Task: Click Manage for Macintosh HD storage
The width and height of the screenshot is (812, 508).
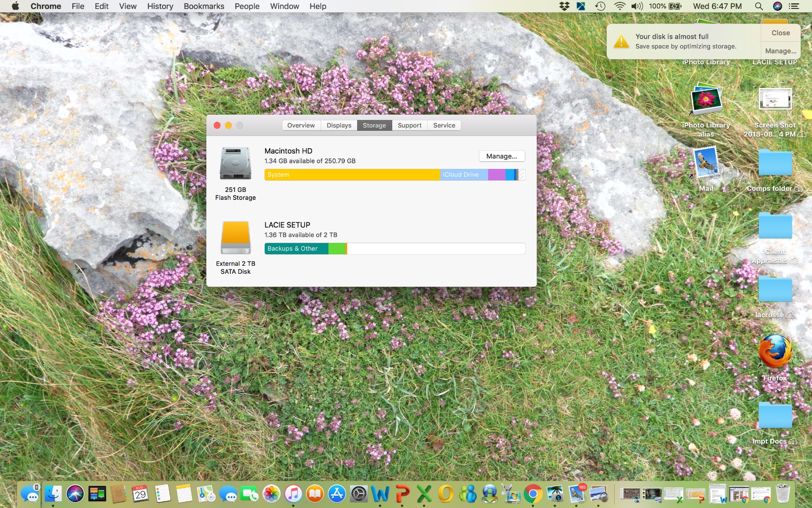Action: click(501, 156)
